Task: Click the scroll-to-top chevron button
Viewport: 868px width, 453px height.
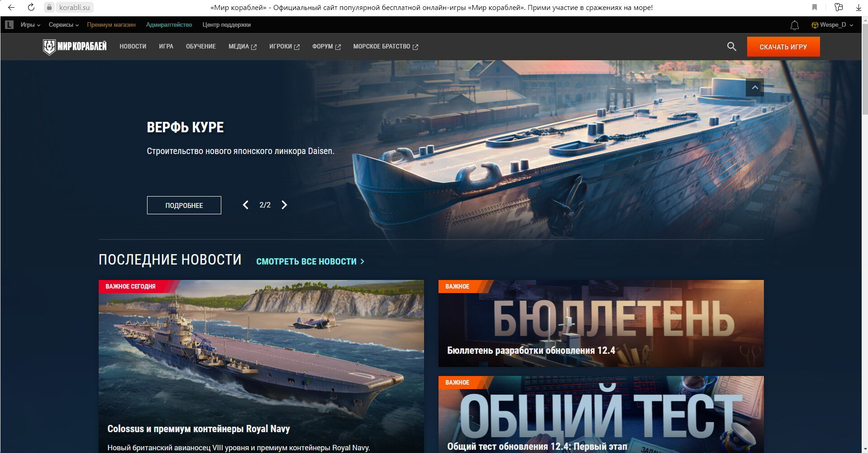Action: 754,87
